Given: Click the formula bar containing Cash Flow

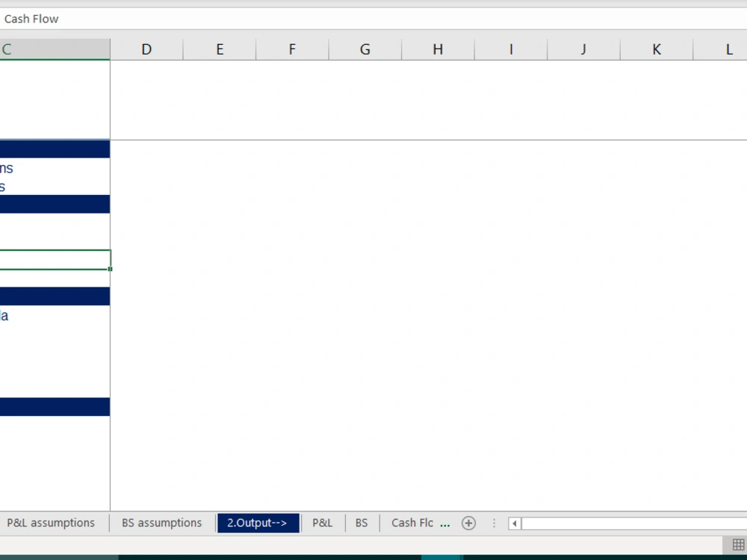Looking at the screenshot, I should tap(373, 19).
